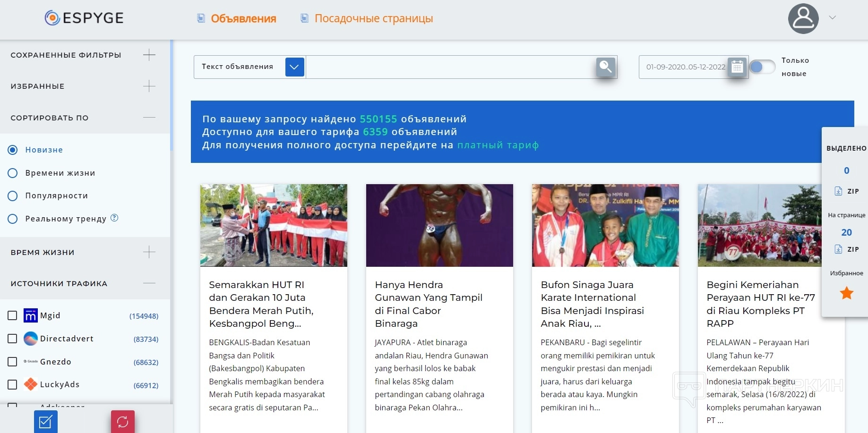868x433 pixels.
Task: Open the Perayaan HUT RI ke-77 thumbnail
Action: pos(760,225)
